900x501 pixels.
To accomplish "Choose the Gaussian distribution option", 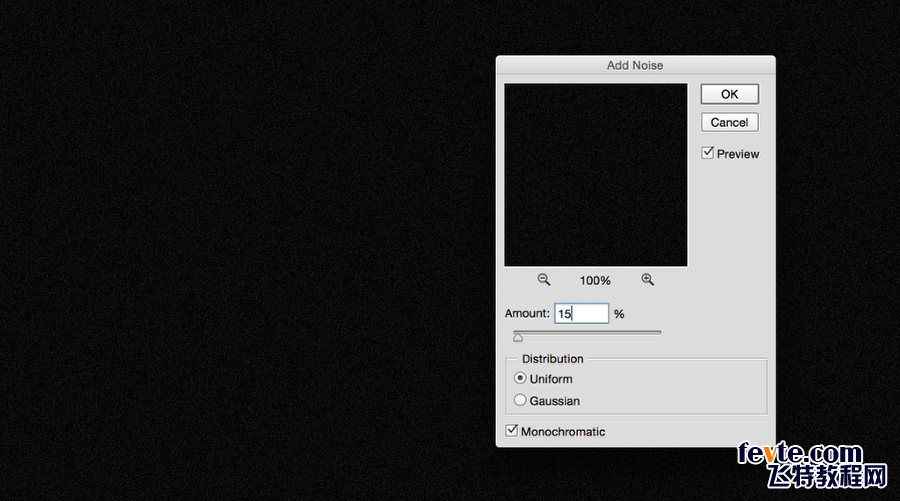I will (520, 401).
